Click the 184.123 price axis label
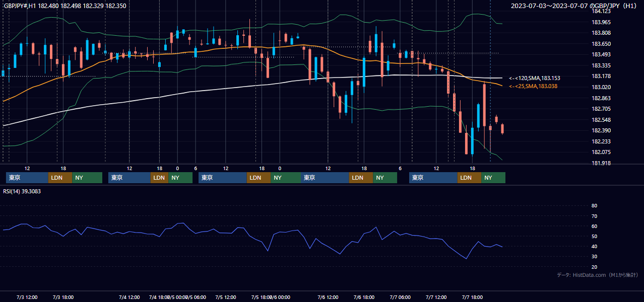644x302 pixels. click(601, 11)
